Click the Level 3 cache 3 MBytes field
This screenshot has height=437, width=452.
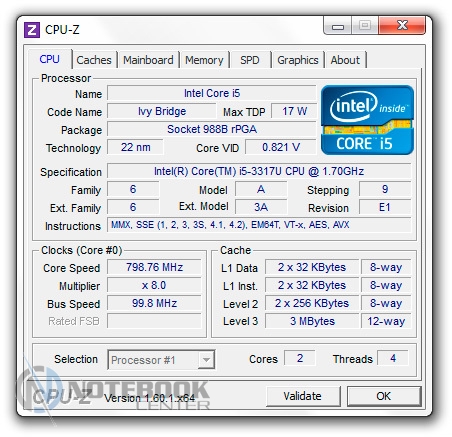pos(312,321)
